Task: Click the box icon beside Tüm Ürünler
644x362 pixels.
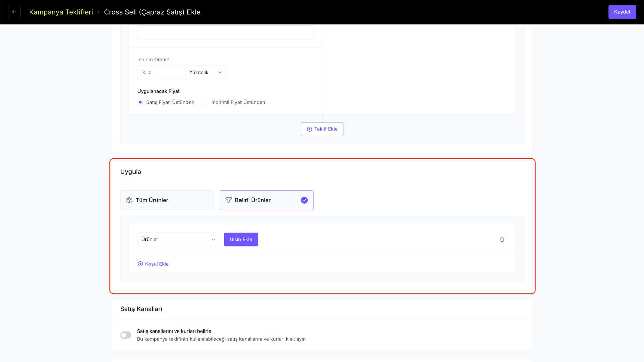Action: click(129, 200)
